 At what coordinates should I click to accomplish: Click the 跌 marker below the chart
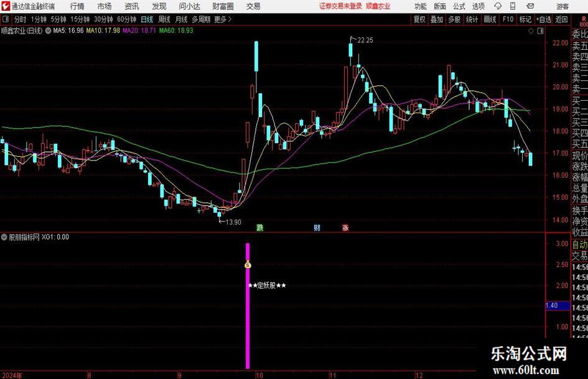click(x=259, y=227)
